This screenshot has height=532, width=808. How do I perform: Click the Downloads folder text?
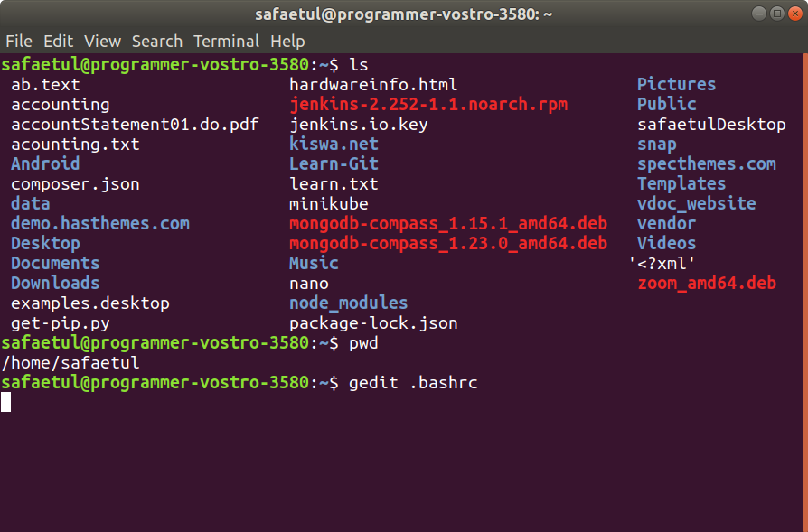pyautogui.click(x=54, y=283)
